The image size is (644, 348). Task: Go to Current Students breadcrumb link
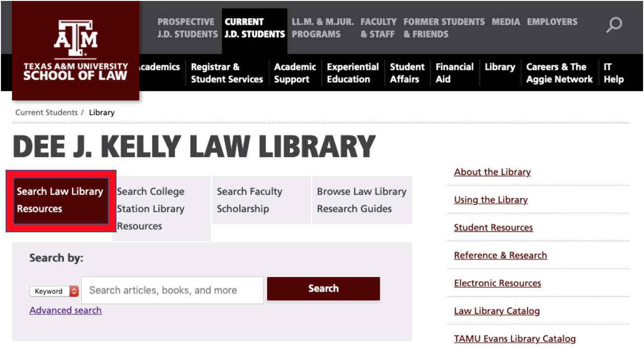pos(47,112)
